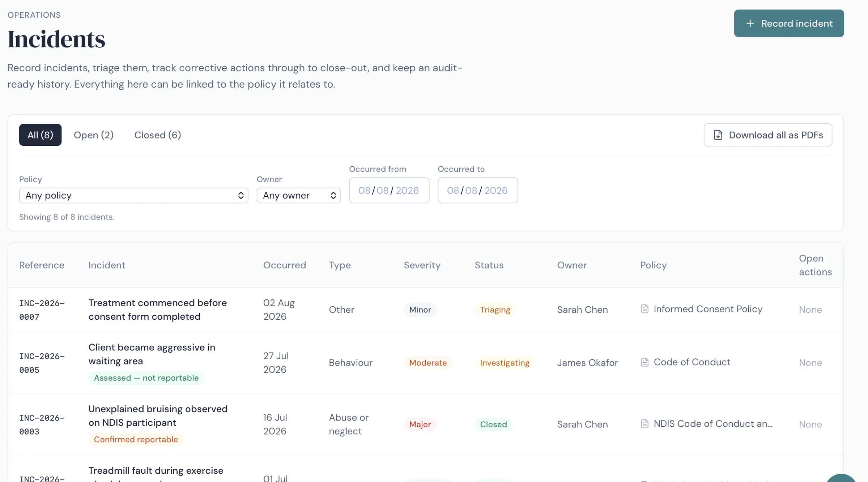Open the Code of Conduct policy link
Image resolution: width=868 pixels, height=482 pixels.
point(692,362)
